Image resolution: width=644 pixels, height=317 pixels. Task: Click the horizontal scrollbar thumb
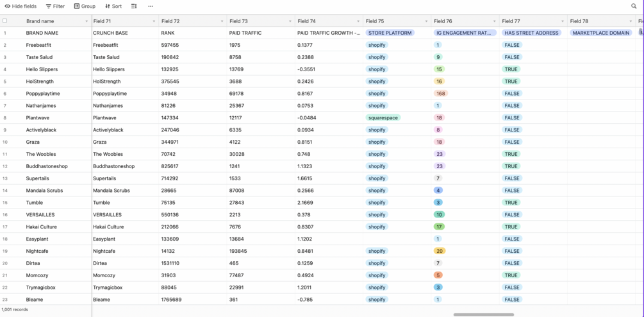[x=484, y=314]
